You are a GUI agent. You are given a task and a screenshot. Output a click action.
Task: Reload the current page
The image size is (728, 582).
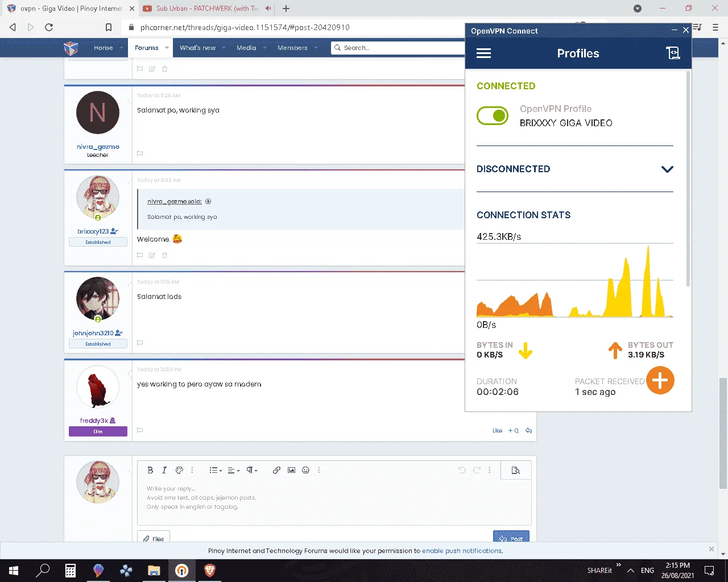pos(49,27)
